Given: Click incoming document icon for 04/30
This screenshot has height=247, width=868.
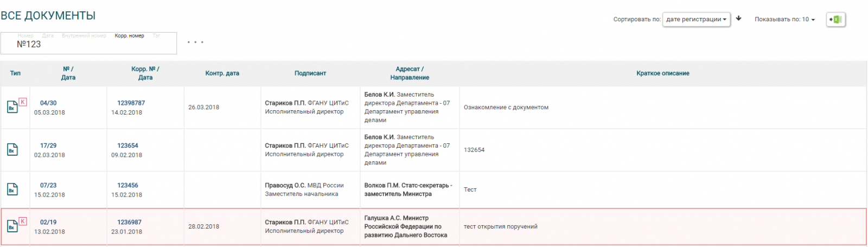Looking at the screenshot, I should click(x=12, y=107).
